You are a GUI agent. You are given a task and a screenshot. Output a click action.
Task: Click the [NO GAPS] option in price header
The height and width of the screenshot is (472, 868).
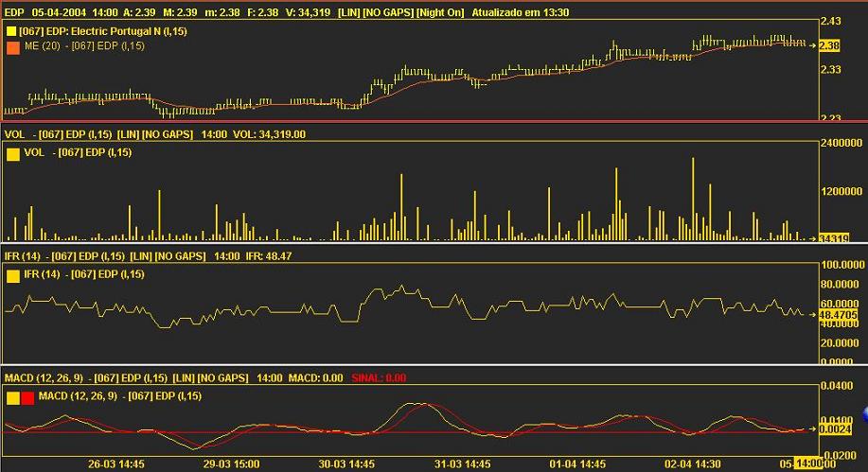pos(388,12)
